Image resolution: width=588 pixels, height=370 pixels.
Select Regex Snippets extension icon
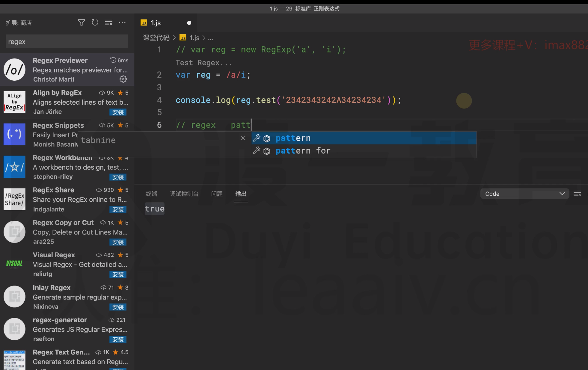coord(14,134)
